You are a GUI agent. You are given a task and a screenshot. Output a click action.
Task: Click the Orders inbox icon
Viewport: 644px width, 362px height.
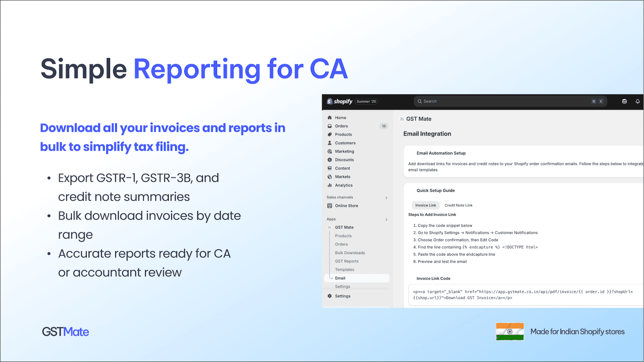pos(330,126)
